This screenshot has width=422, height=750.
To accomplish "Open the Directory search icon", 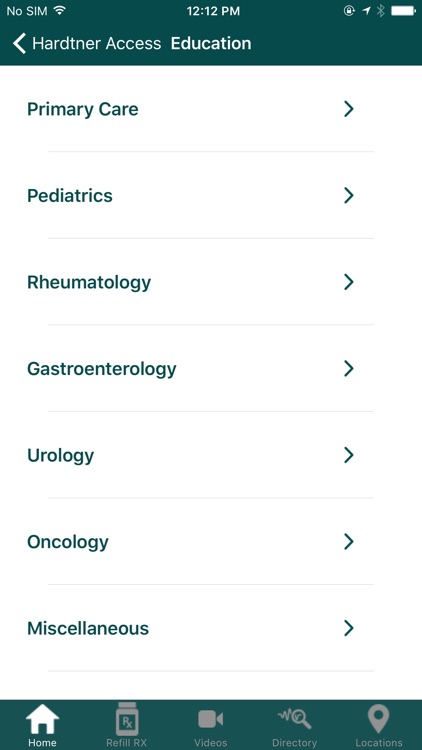I will pos(294,718).
